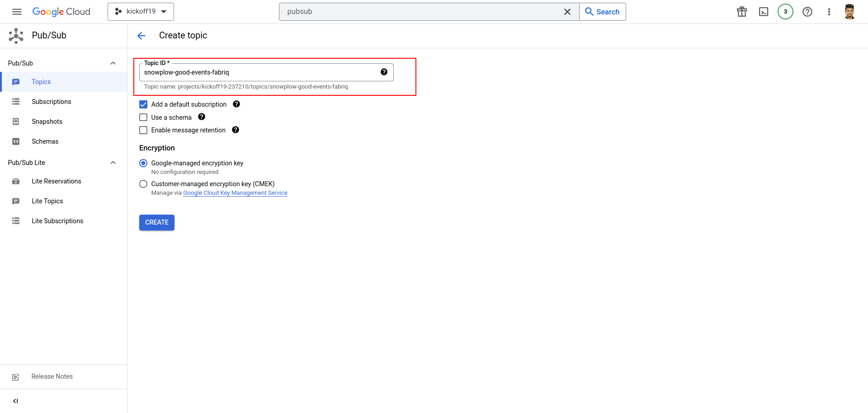868x413 pixels.
Task: Click the Search button
Action: [x=603, y=12]
